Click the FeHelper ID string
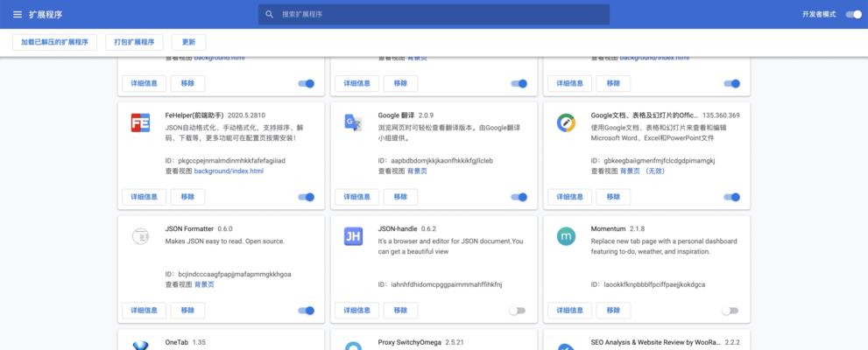Viewport: 868px width, 350px height. tap(232, 161)
